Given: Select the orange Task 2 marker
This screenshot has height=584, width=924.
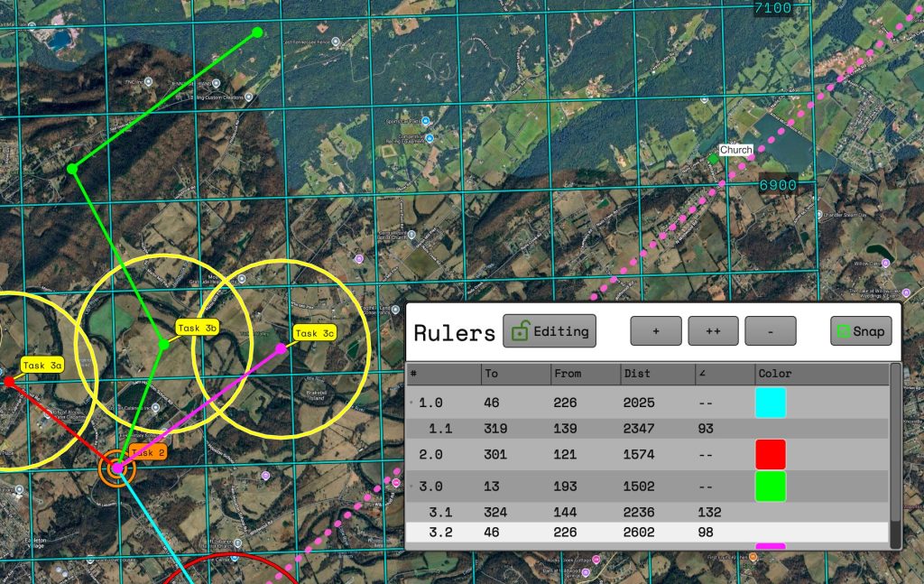Looking at the screenshot, I should [x=117, y=468].
